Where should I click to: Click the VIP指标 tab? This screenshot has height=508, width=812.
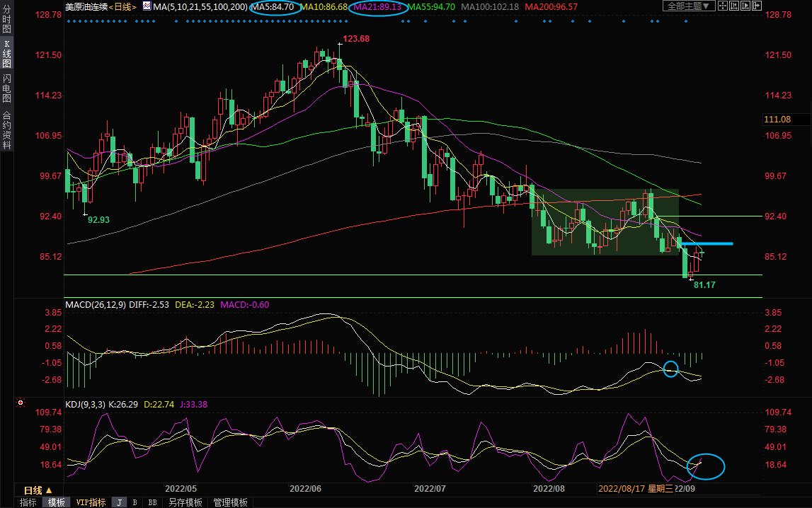(x=91, y=502)
